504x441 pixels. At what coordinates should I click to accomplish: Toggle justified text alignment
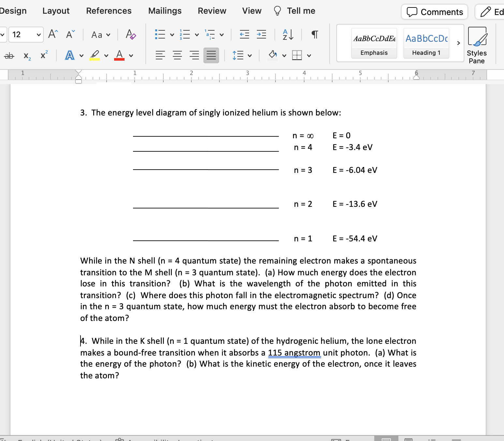pos(211,55)
